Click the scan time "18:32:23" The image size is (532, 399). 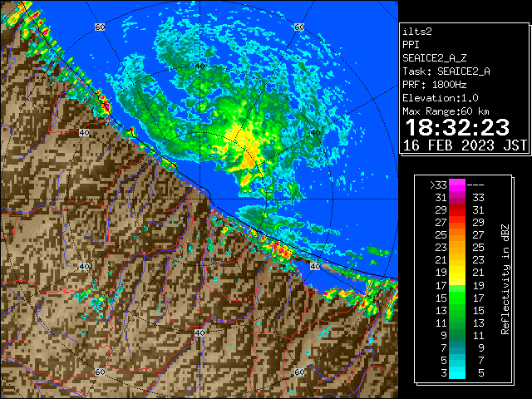(457, 127)
